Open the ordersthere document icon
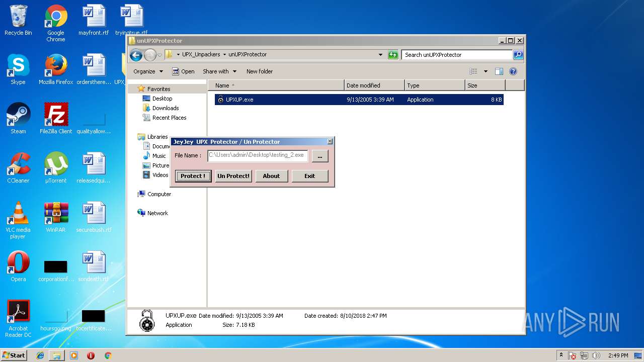The height and width of the screenshot is (362, 644). [94, 70]
